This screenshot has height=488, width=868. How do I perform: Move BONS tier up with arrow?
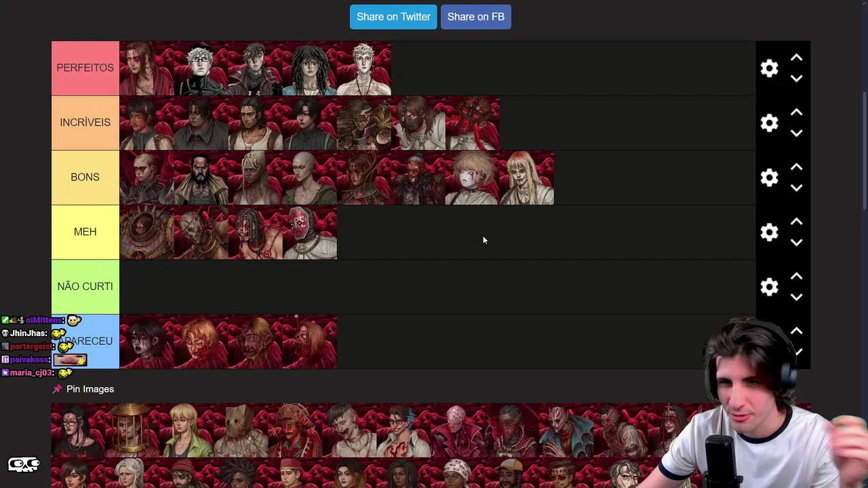(x=797, y=167)
